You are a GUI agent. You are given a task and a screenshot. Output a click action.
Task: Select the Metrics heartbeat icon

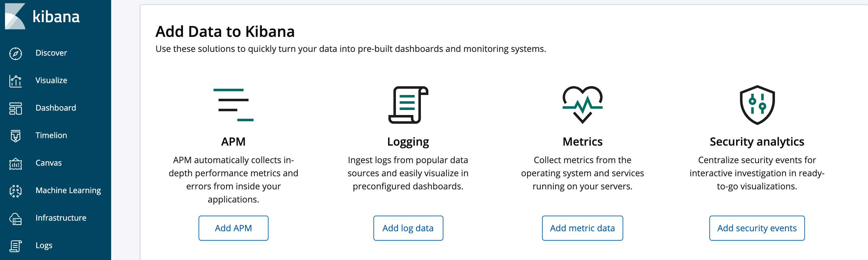pos(582,105)
